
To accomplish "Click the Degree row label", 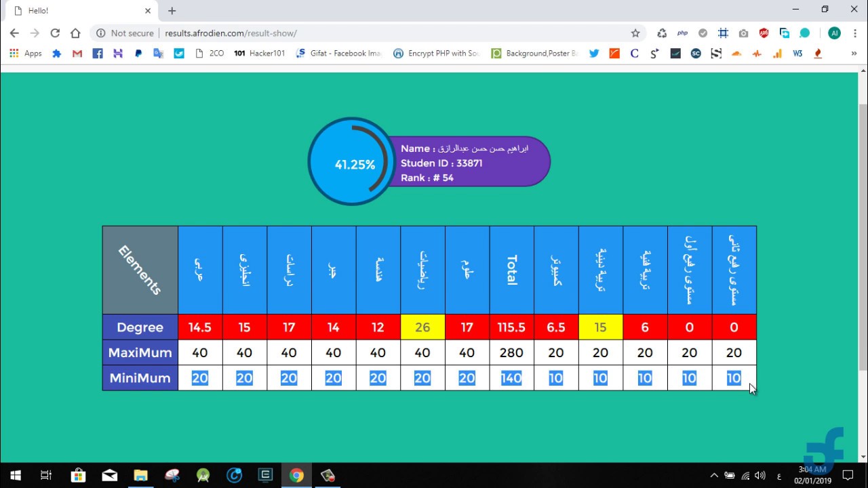I will coord(140,327).
